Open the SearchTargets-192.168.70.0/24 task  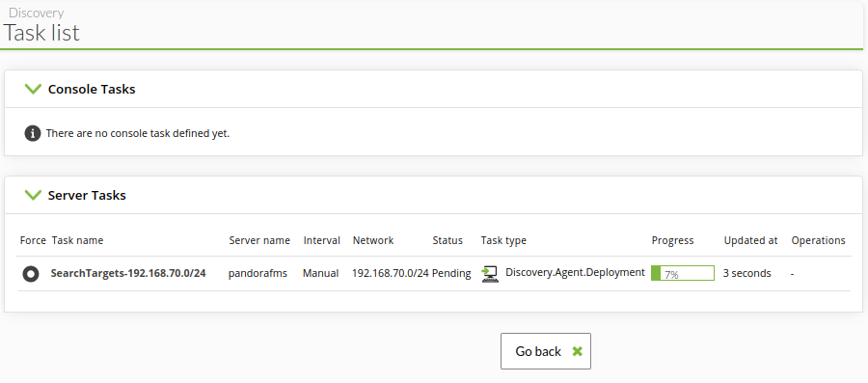[128, 273]
